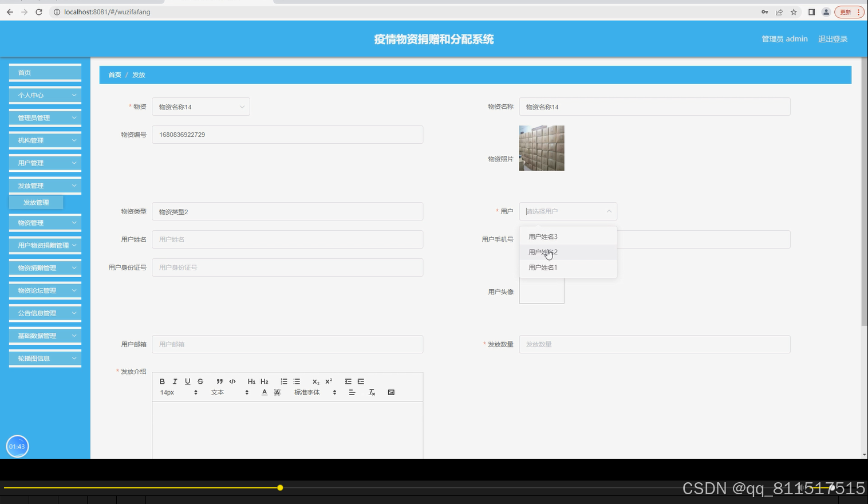Expand the 管理员管理 sidebar menu
Viewport: 868px width, 504px height.
pos(45,118)
